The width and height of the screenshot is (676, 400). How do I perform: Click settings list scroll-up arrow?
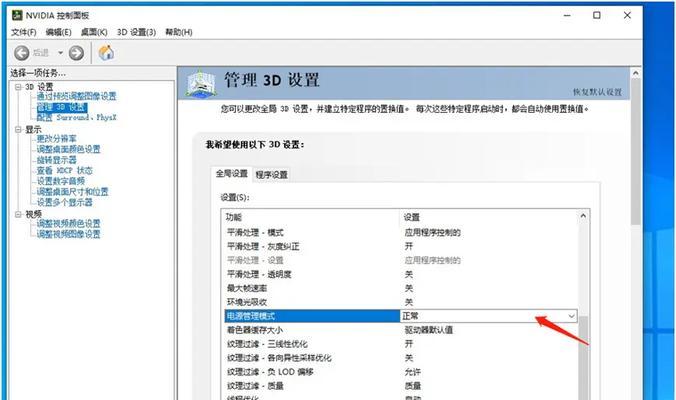pos(583,216)
